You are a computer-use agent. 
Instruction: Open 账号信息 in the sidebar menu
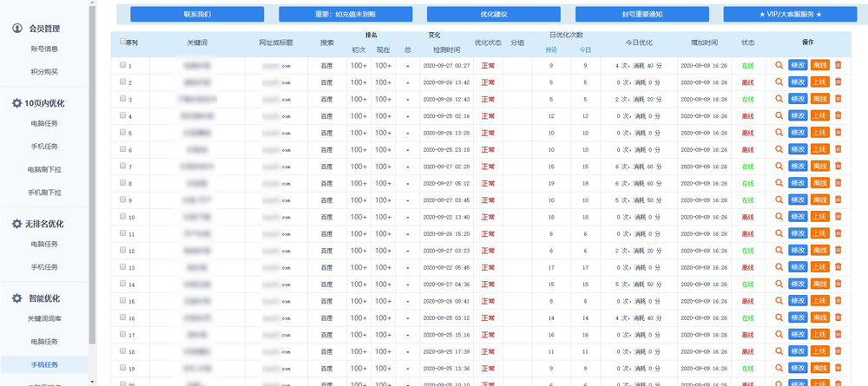click(x=43, y=49)
